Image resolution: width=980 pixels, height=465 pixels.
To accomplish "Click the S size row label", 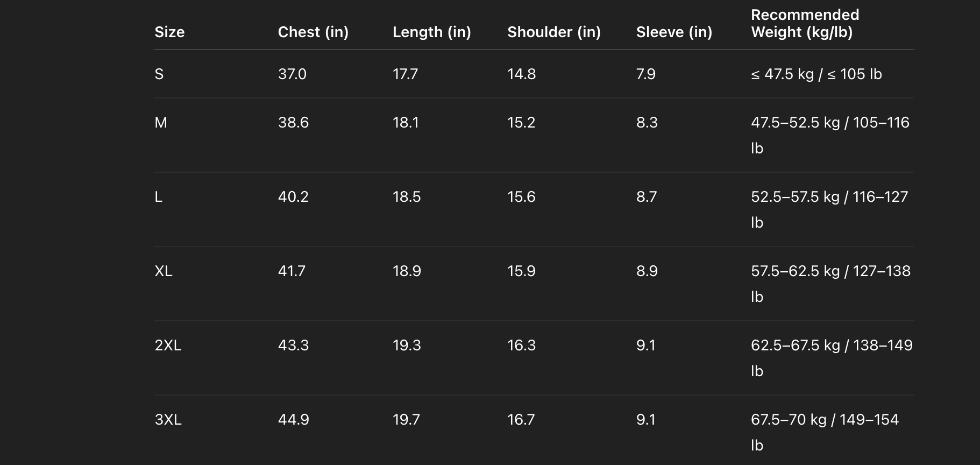I will 159,74.
